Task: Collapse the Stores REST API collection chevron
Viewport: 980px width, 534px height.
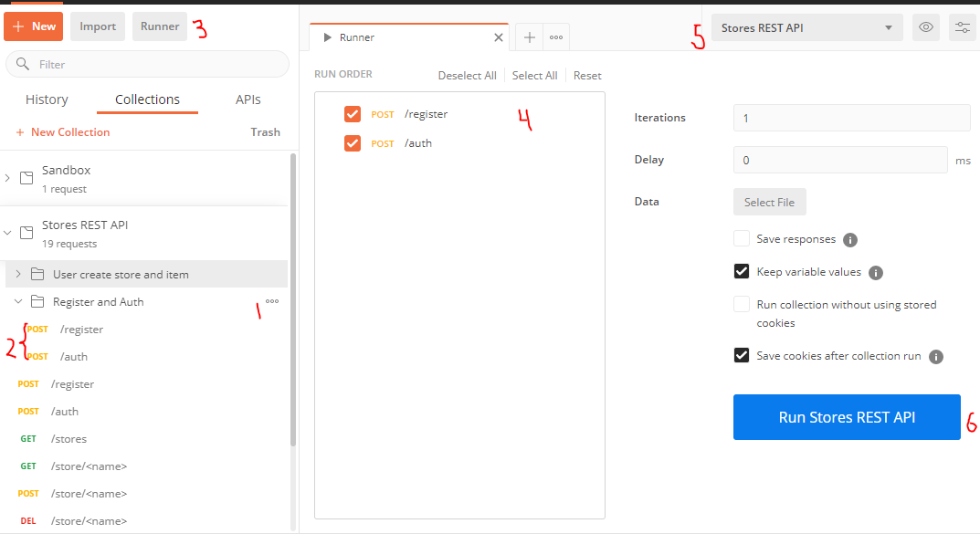Action: pyautogui.click(x=7, y=233)
